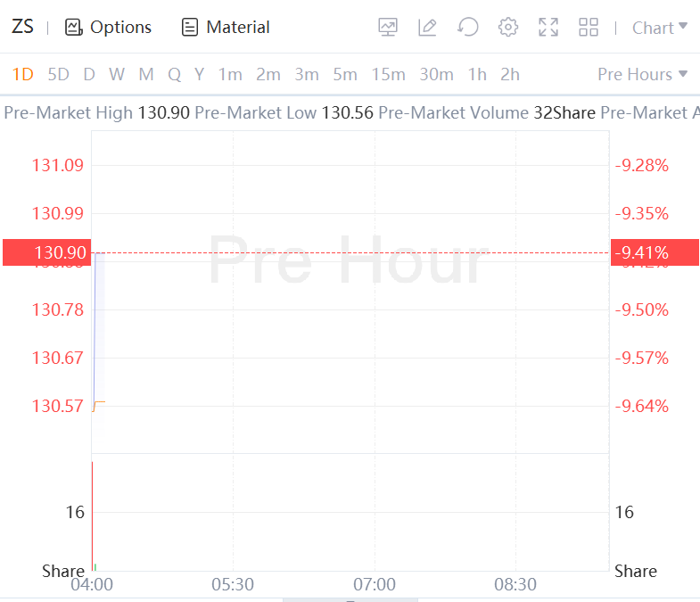
Task: Click the ZS ticker symbol
Action: click(x=22, y=27)
